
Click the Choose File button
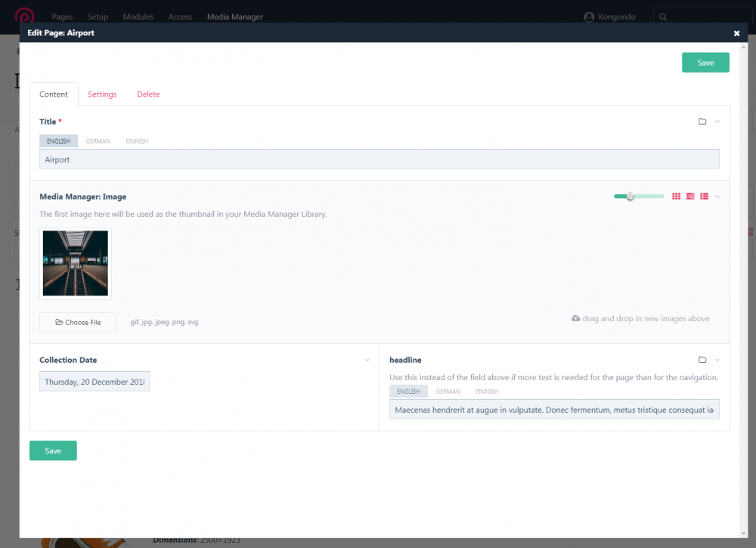(78, 322)
